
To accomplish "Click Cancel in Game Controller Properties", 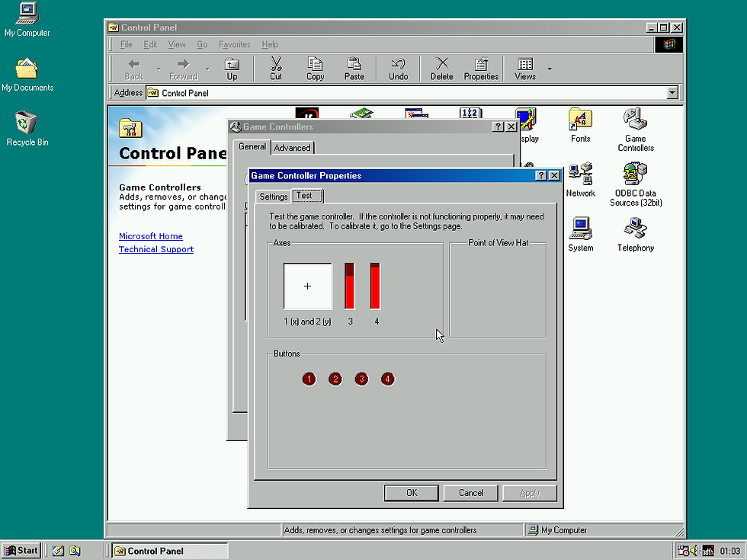I will pyautogui.click(x=471, y=493).
